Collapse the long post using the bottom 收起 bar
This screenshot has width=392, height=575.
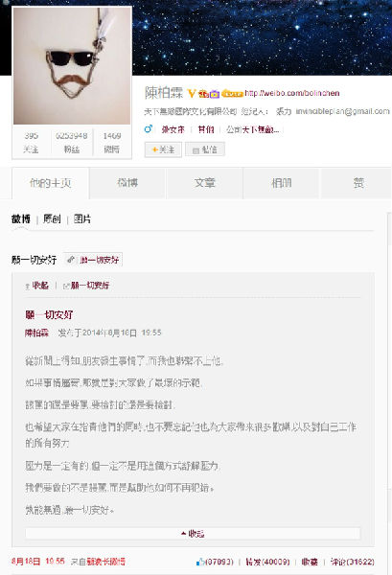193,534
